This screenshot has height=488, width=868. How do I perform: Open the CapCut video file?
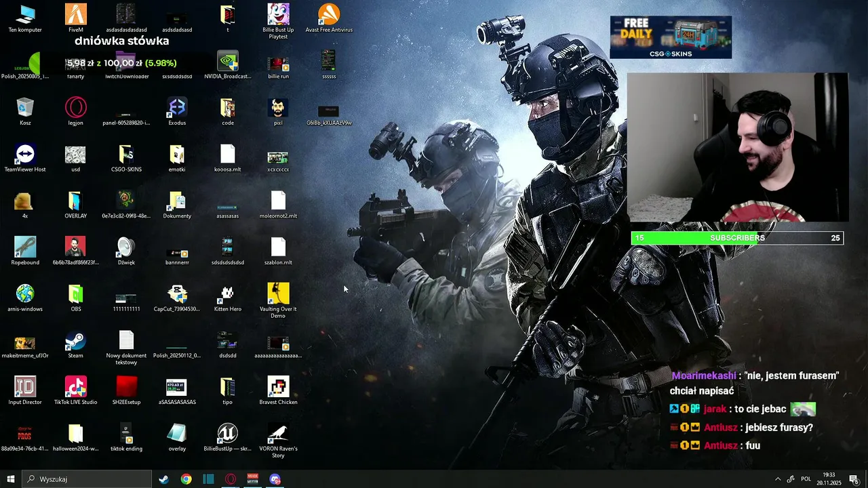click(177, 298)
